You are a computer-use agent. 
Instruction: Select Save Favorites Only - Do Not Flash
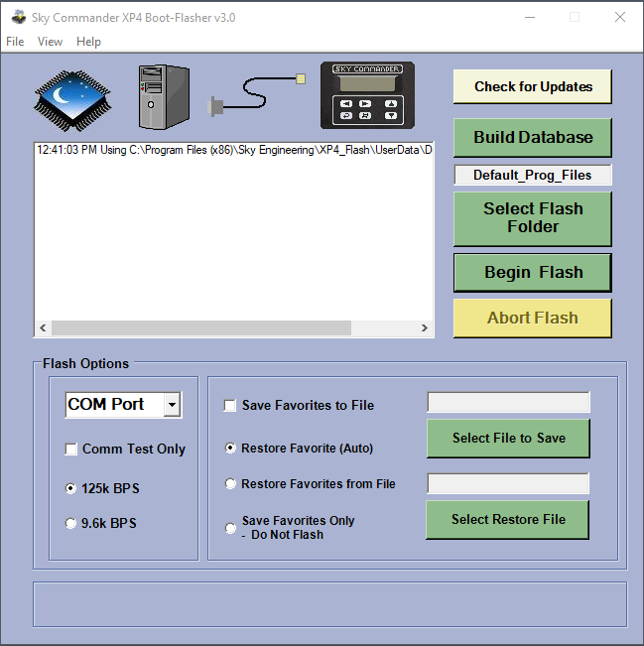click(x=230, y=528)
